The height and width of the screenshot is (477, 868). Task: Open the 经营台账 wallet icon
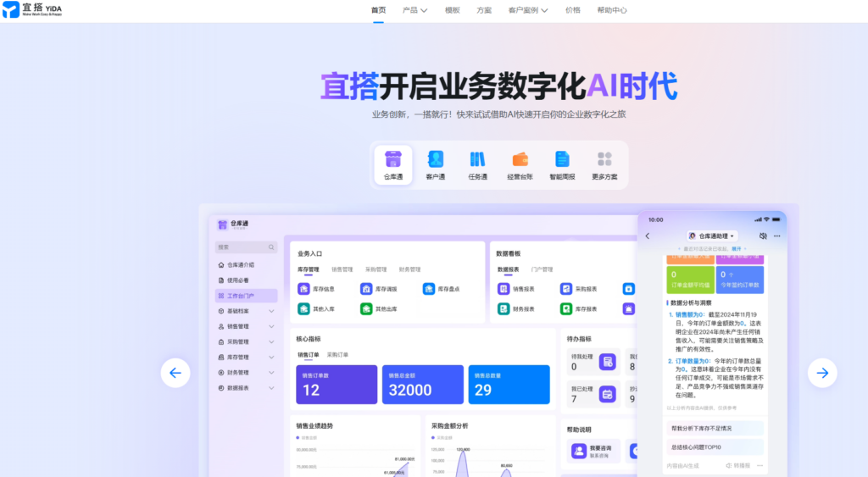(520, 159)
